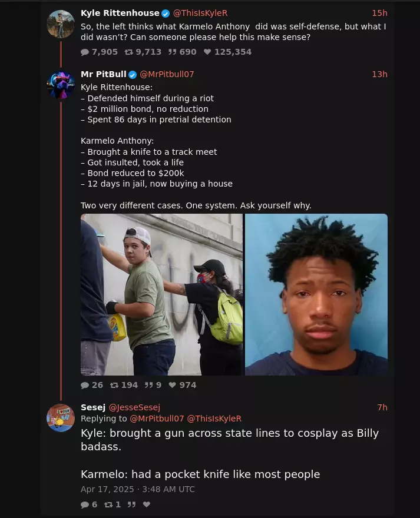Click the comment icon with 26 replies
420x518 pixels.
85,385
